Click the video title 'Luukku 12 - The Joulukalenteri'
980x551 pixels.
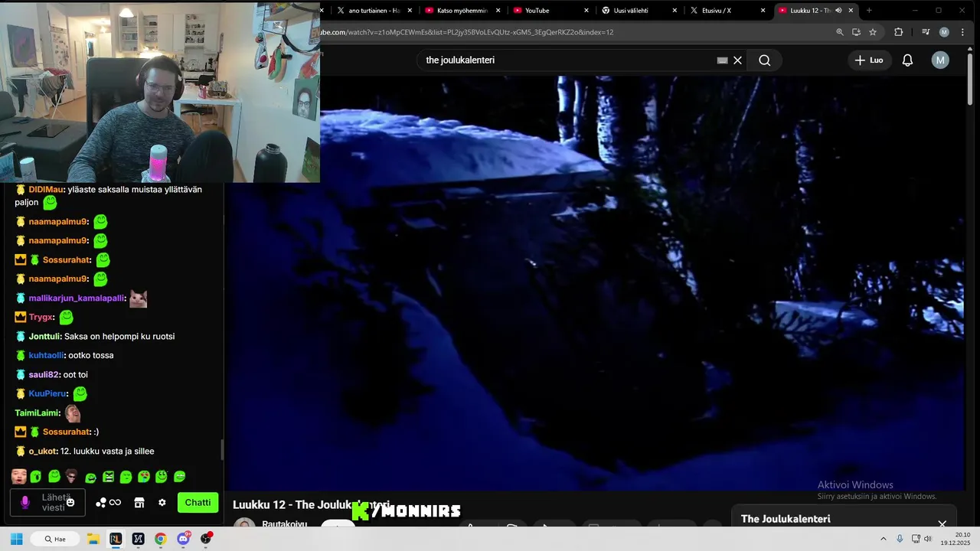click(311, 505)
